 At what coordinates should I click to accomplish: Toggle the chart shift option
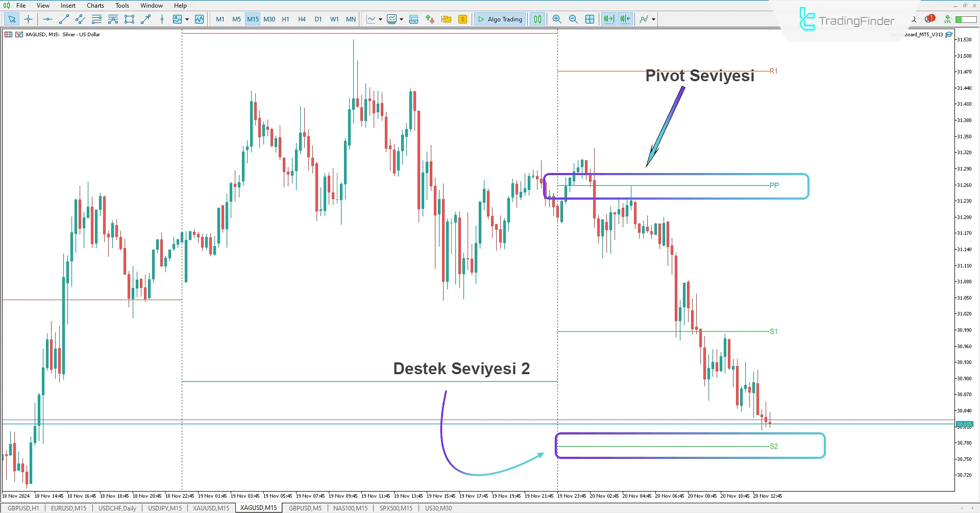625,19
